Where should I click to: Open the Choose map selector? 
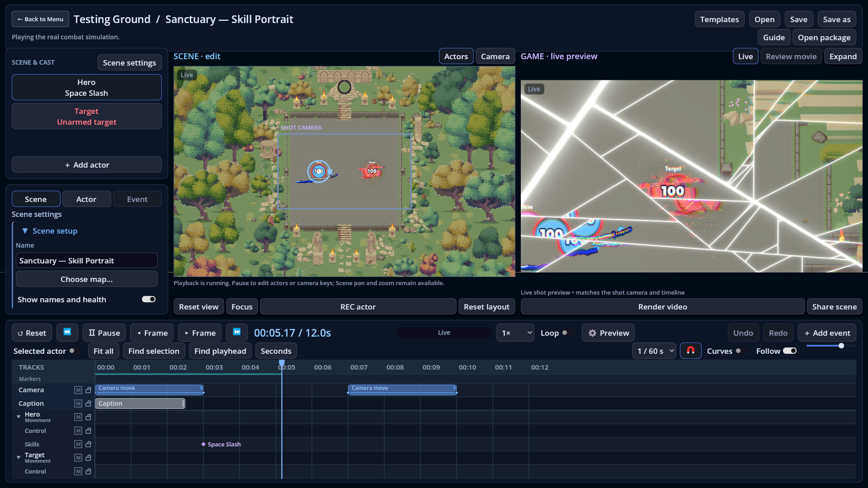click(87, 279)
